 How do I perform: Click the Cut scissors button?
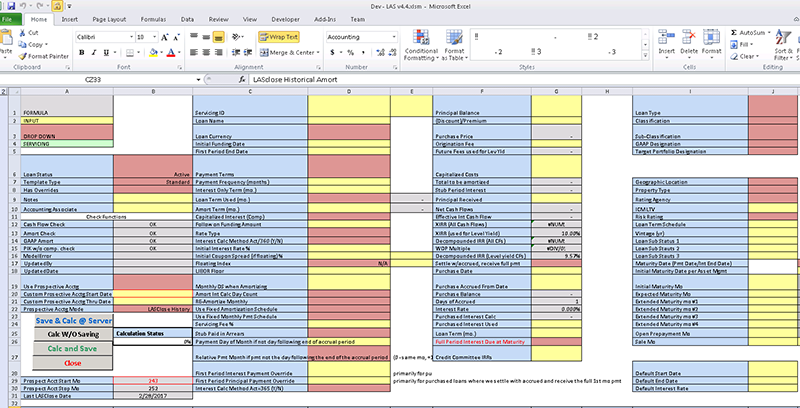click(28, 33)
